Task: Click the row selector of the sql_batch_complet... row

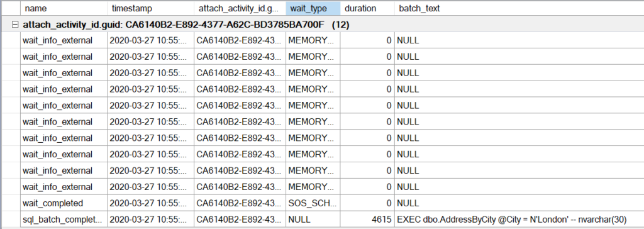Action: [x=10, y=220]
